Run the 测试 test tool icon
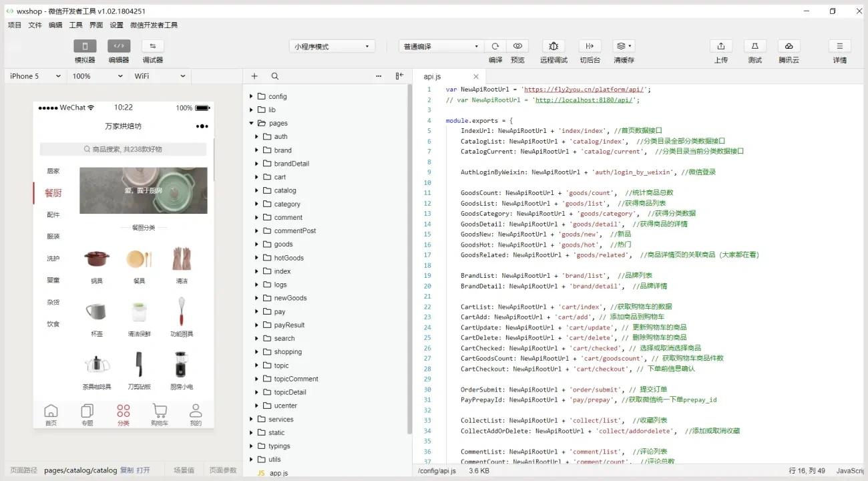The width and height of the screenshot is (868, 481). (x=754, y=46)
